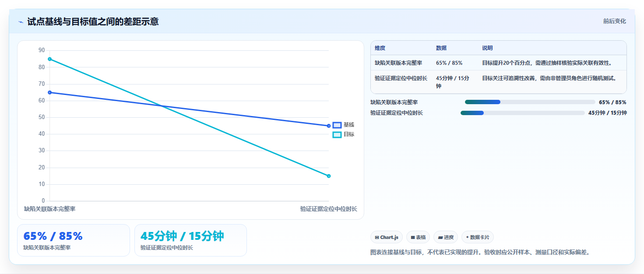
Task: Click the target data point at 15
Action: click(x=329, y=176)
